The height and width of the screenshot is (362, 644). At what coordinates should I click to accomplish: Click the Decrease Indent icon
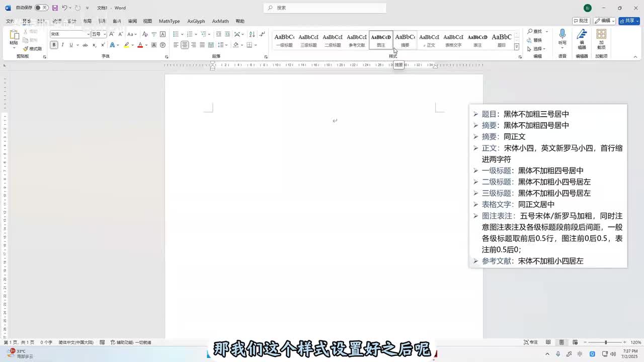[218, 34]
